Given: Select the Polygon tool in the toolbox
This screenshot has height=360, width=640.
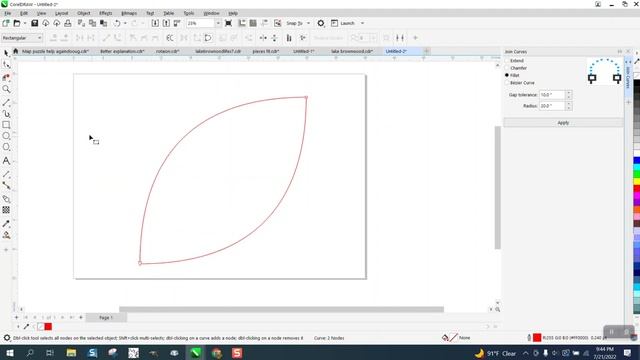Looking at the screenshot, I should coord(6,147).
